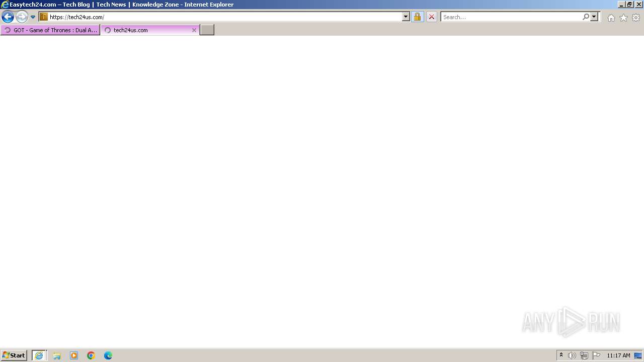Click Internet Explorer taskbar icon

39,355
